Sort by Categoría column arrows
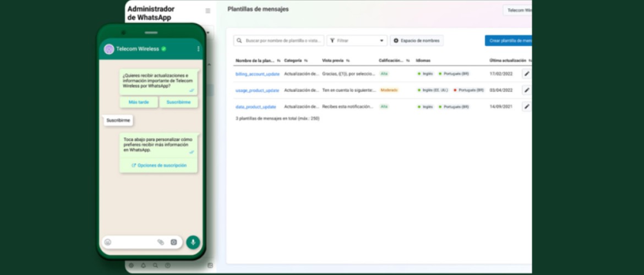644x275 pixels. tap(305, 61)
